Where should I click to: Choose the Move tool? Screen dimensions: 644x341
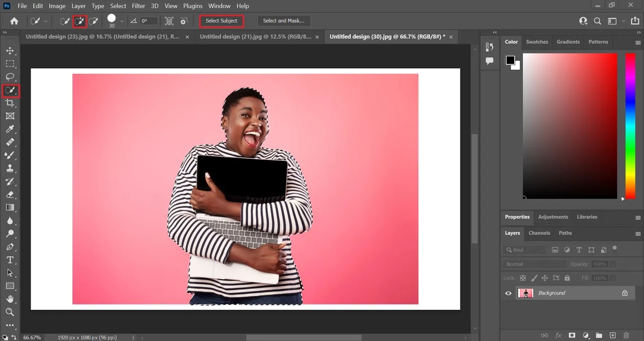pyautogui.click(x=11, y=50)
